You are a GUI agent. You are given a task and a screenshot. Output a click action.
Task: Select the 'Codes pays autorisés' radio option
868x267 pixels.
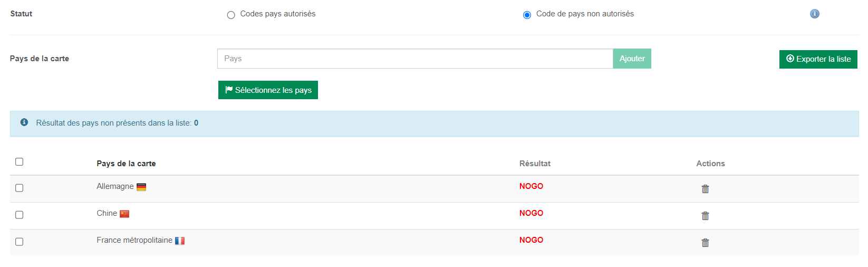coord(231,15)
